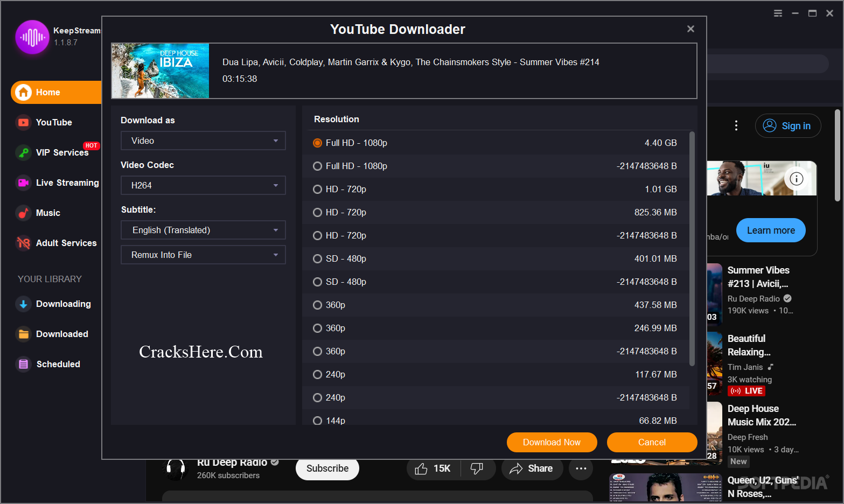Viewport: 844px width, 504px height.
Task: Click the Deep House Ibiza video thumbnail
Action: click(x=161, y=71)
